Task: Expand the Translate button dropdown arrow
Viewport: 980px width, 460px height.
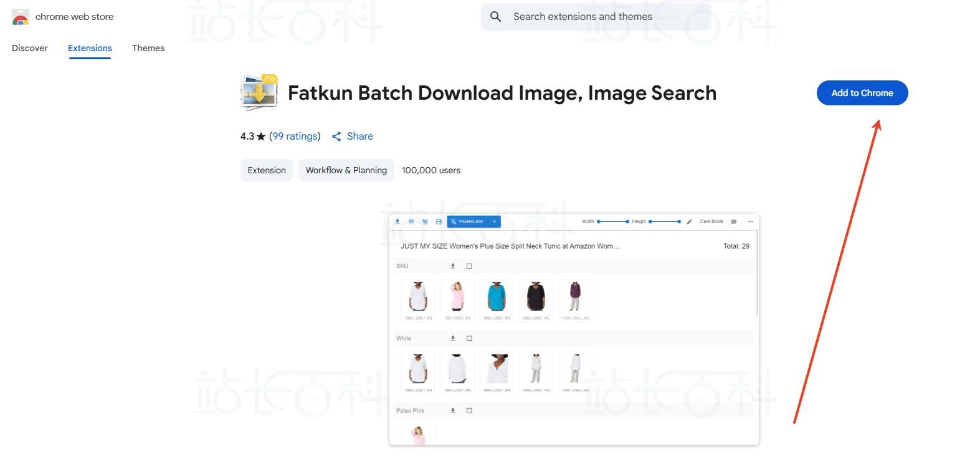Action: [494, 221]
